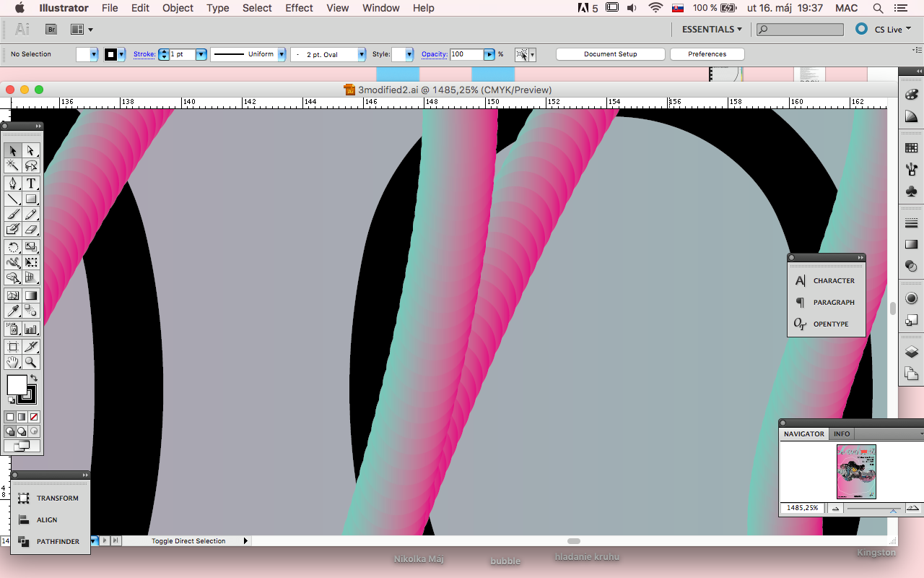924x578 pixels.
Task: Open the Object menu
Action: [x=178, y=8]
